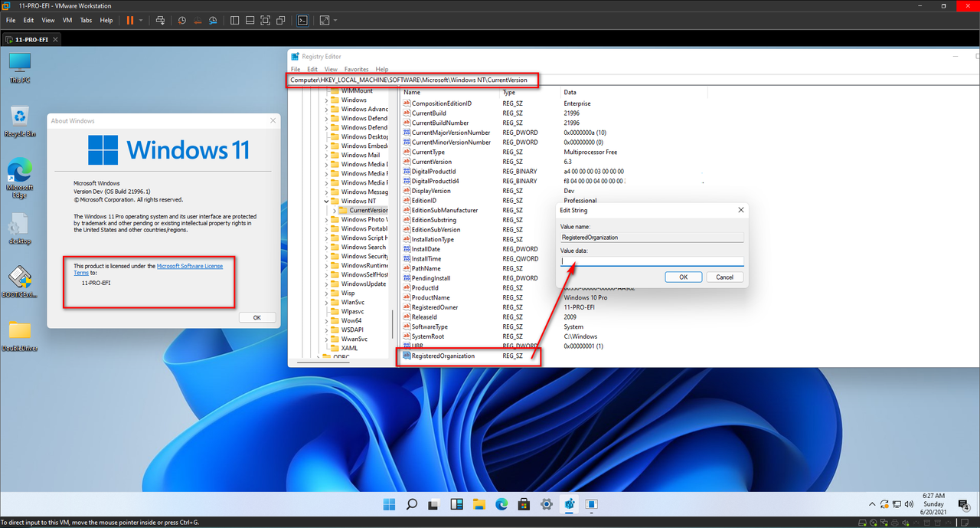Expand the WwanSvc registry key
The height and width of the screenshot is (528, 980).
click(327, 339)
